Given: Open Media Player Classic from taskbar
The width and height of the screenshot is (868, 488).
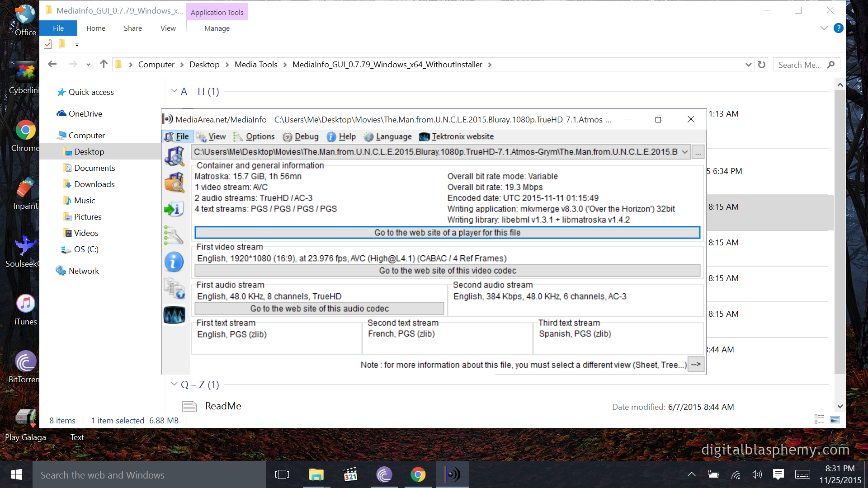Looking at the screenshot, I should tap(350, 474).
